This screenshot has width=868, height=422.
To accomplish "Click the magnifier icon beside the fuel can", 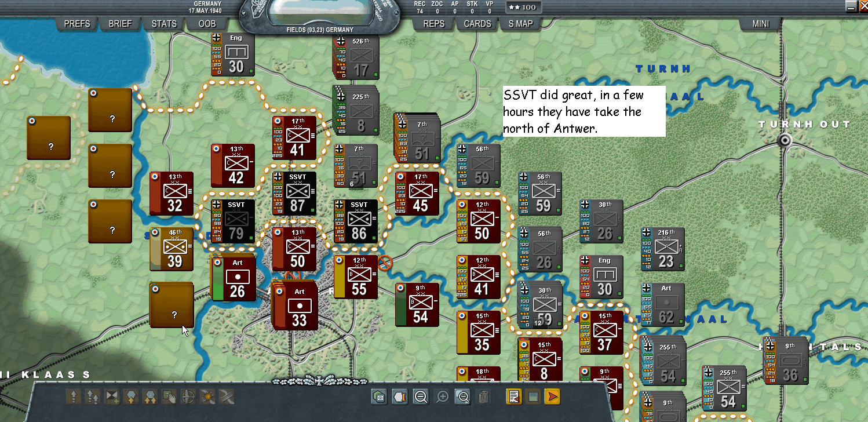I will tap(463, 397).
